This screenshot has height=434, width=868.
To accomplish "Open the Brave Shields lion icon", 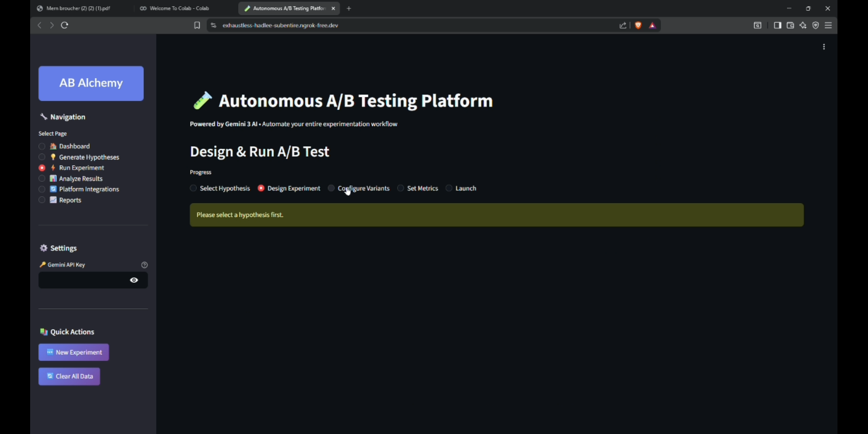I will coord(638,25).
